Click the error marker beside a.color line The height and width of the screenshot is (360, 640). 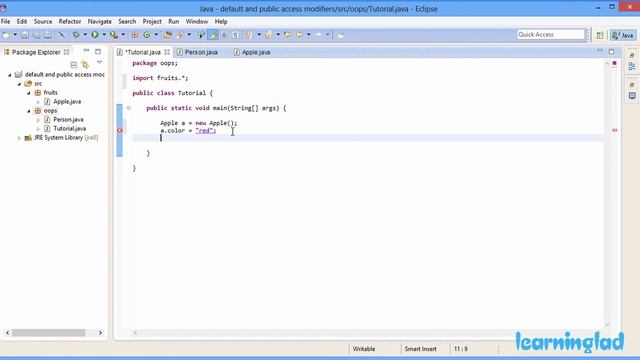[x=120, y=131]
